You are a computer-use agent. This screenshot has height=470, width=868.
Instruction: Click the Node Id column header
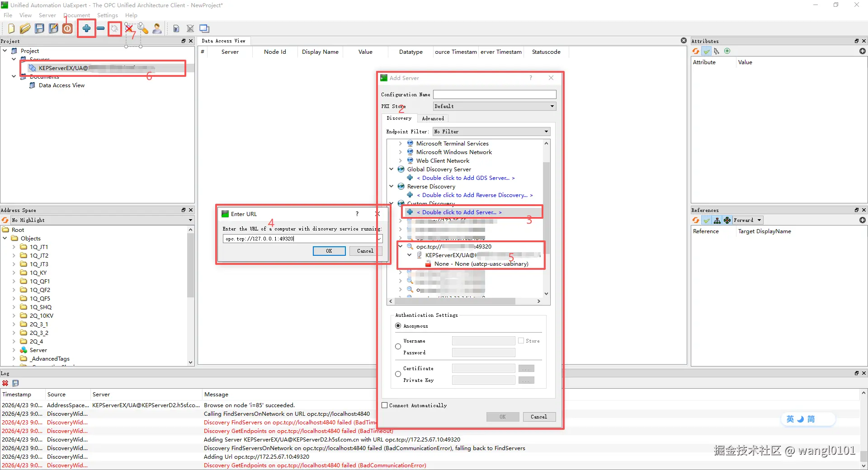tap(275, 52)
